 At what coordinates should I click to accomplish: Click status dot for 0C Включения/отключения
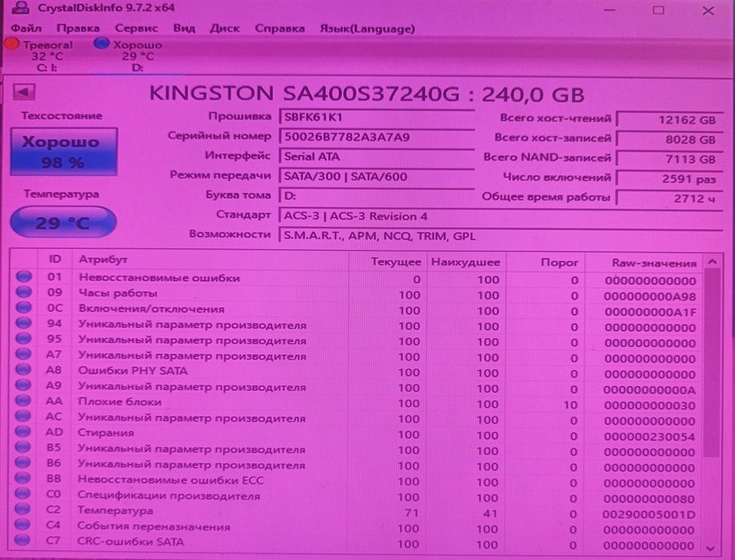click(x=24, y=308)
